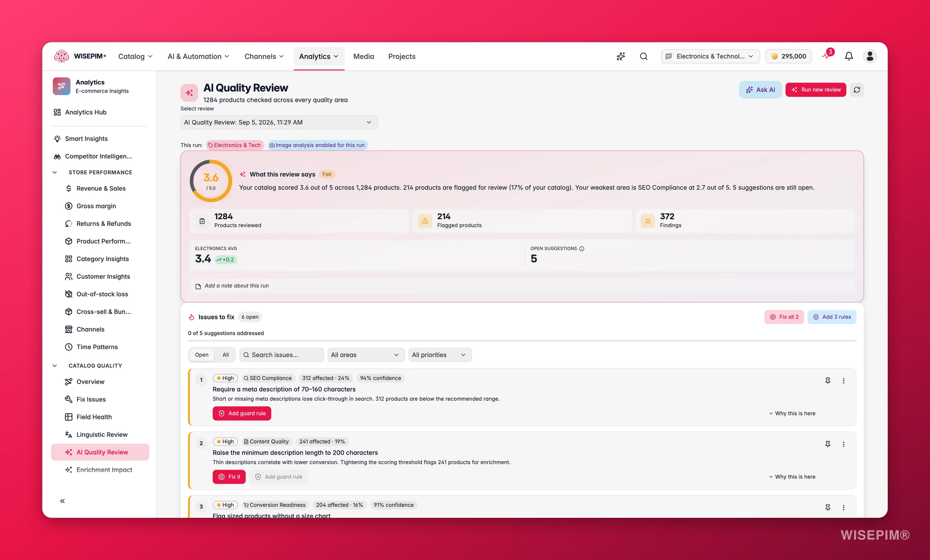The height and width of the screenshot is (560, 930).
Task: Click the Analytics E-commerce Insights icon
Action: [x=62, y=86]
